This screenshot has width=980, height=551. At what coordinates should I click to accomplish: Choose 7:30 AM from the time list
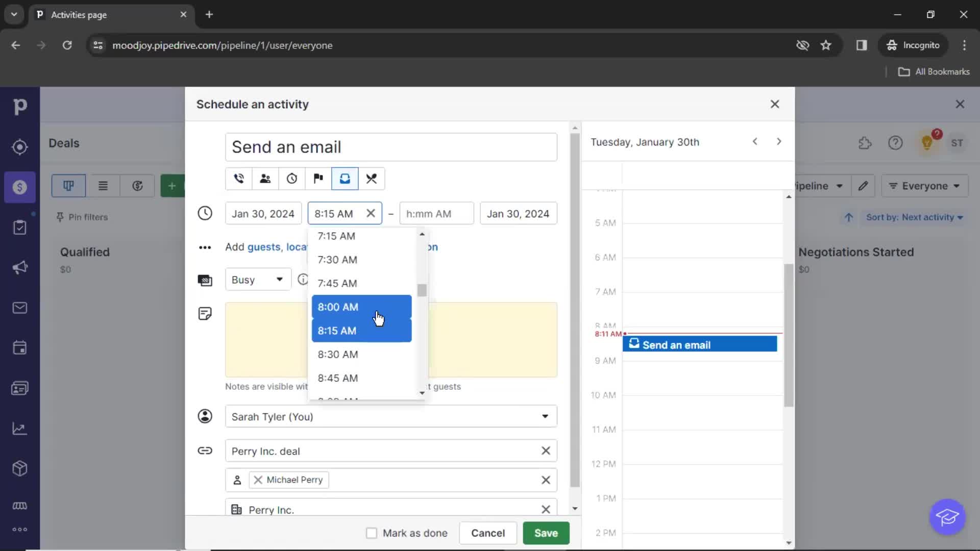coord(362,260)
